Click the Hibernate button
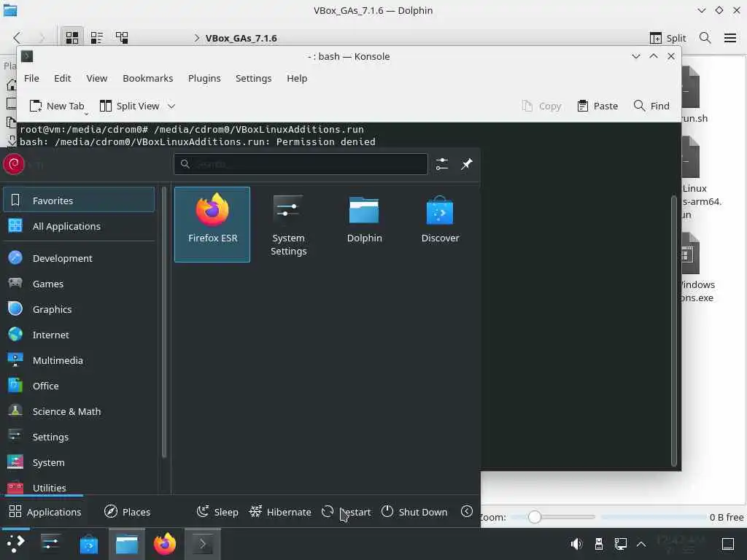This screenshot has height=560, width=747. click(x=280, y=512)
